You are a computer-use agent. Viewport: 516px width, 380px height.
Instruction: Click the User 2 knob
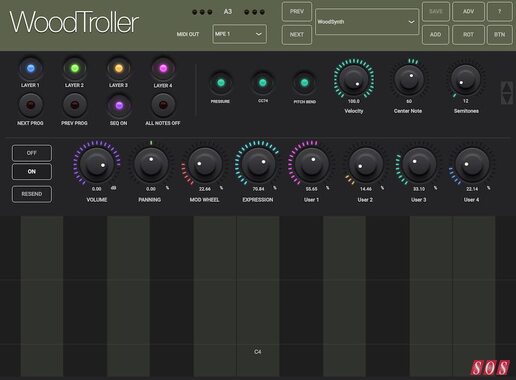tap(365, 165)
